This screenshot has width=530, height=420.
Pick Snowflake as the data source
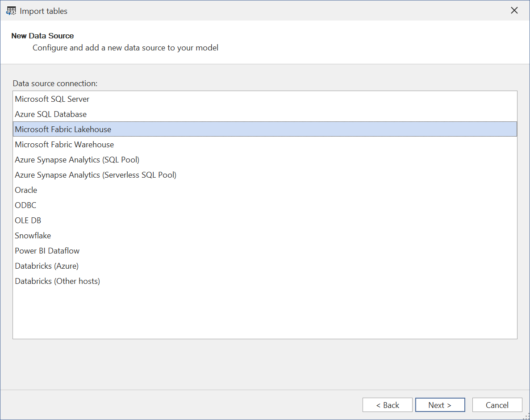[265, 236]
